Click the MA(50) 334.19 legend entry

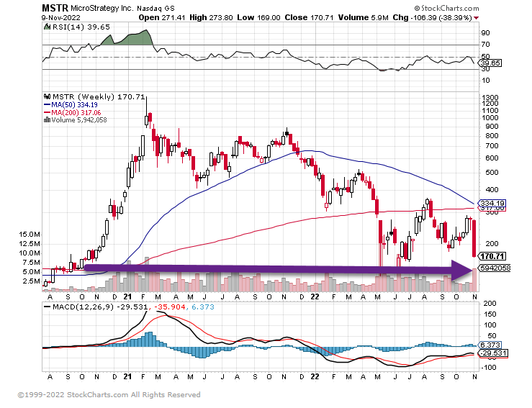click(x=71, y=105)
